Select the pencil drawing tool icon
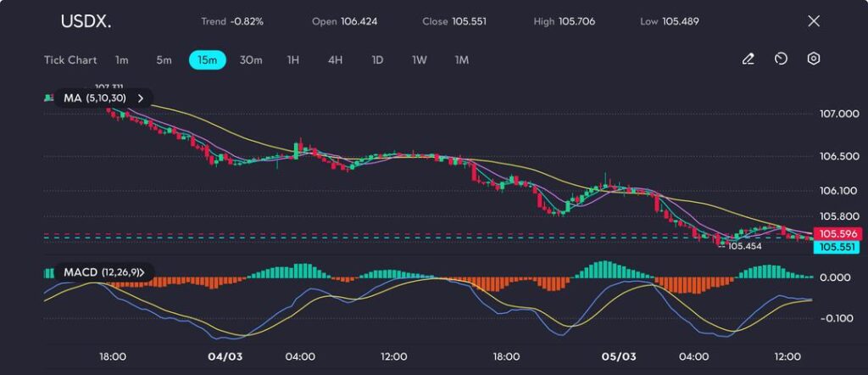 [748, 59]
